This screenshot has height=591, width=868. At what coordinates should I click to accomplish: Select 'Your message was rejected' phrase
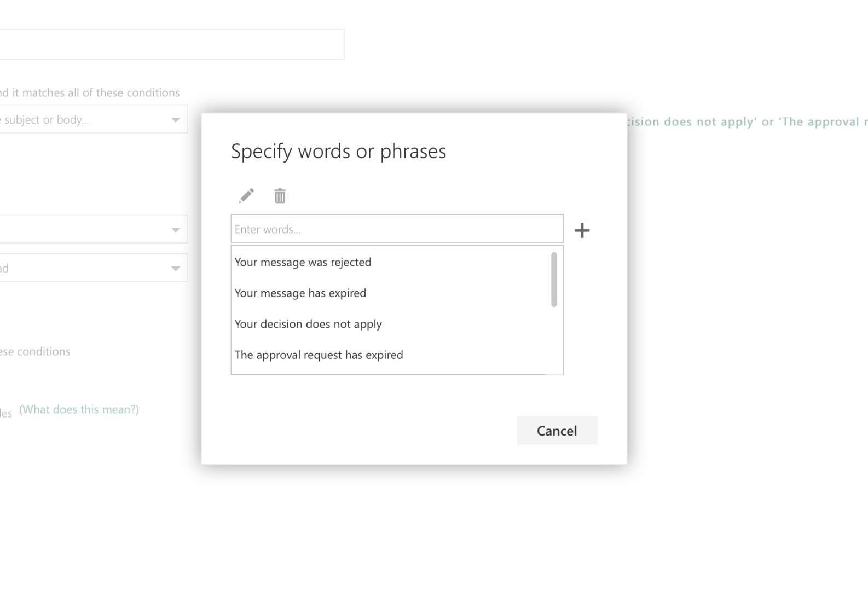click(303, 262)
